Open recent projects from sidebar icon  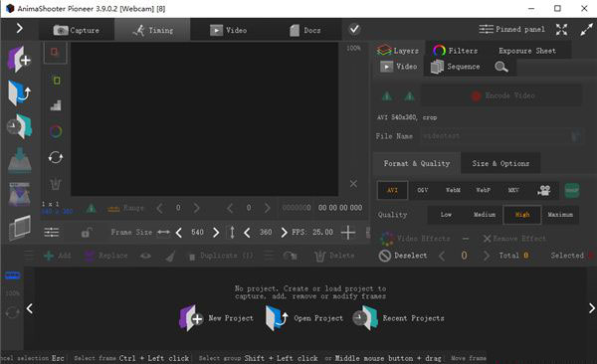(x=20, y=126)
